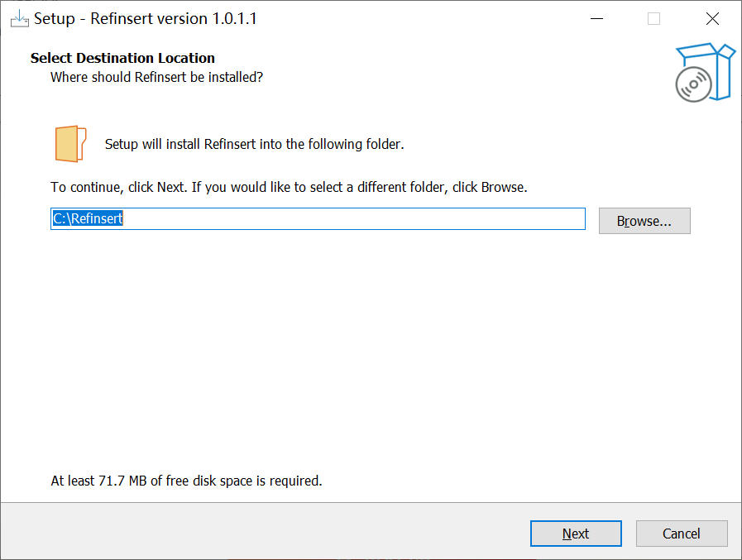The width and height of the screenshot is (742, 560).
Task: Click the blue box installer logo
Action: point(705,72)
